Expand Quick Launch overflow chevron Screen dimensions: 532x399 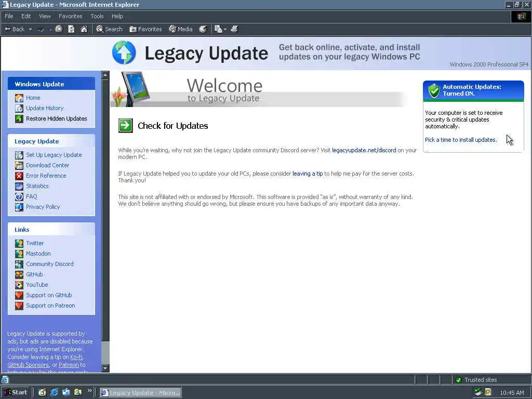(89, 391)
